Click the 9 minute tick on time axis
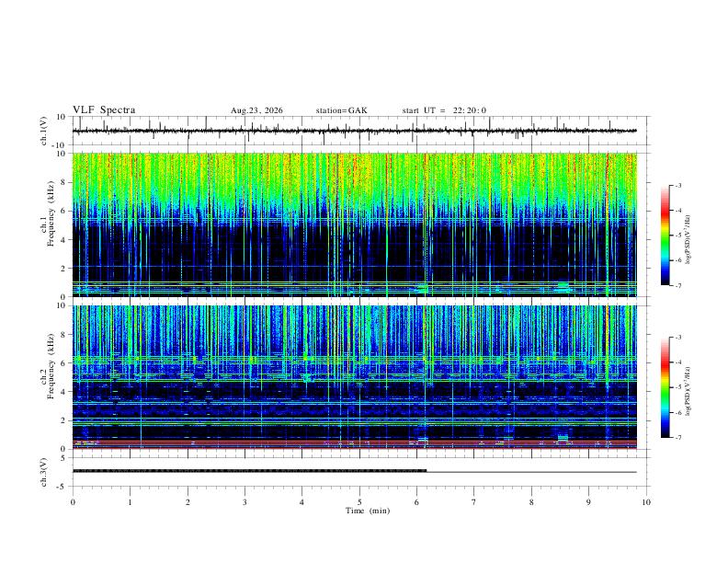Image resolution: width=728 pixels, height=563 pixels. click(x=588, y=502)
